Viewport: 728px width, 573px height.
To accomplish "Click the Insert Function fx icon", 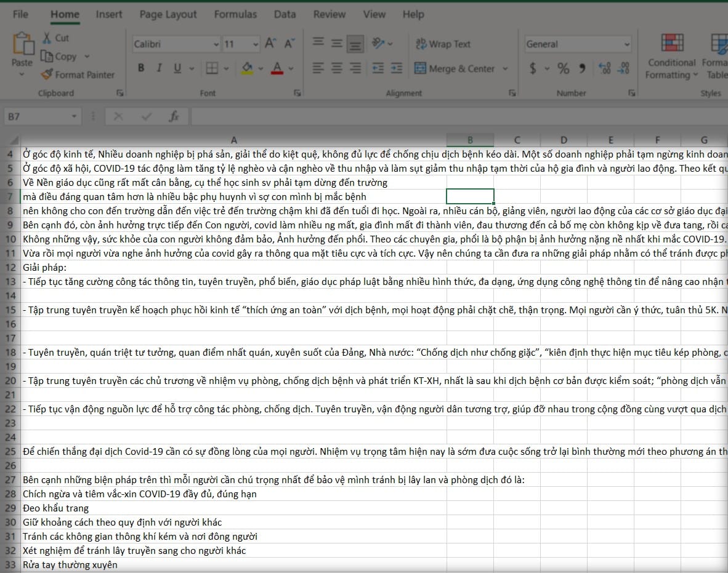I will 174,116.
